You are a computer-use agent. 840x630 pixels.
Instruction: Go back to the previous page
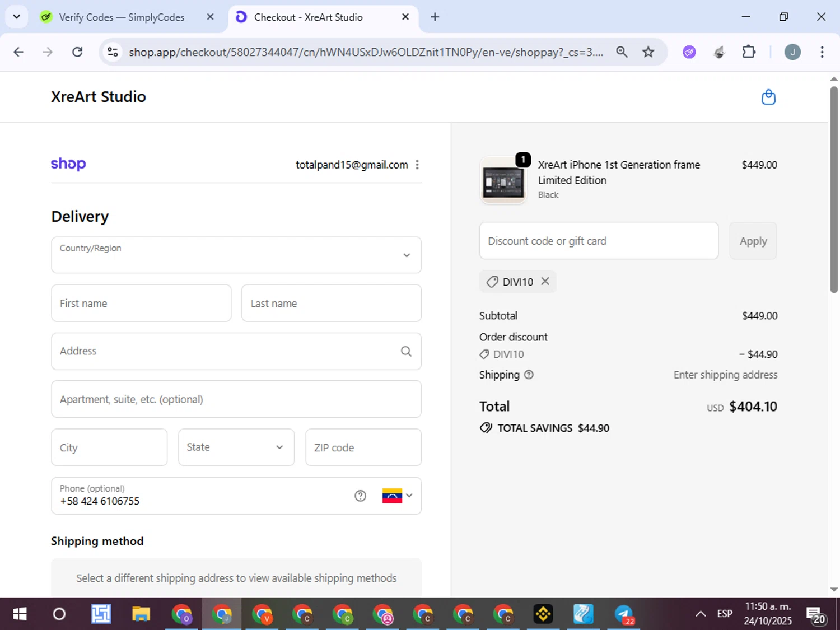pos(18,52)
